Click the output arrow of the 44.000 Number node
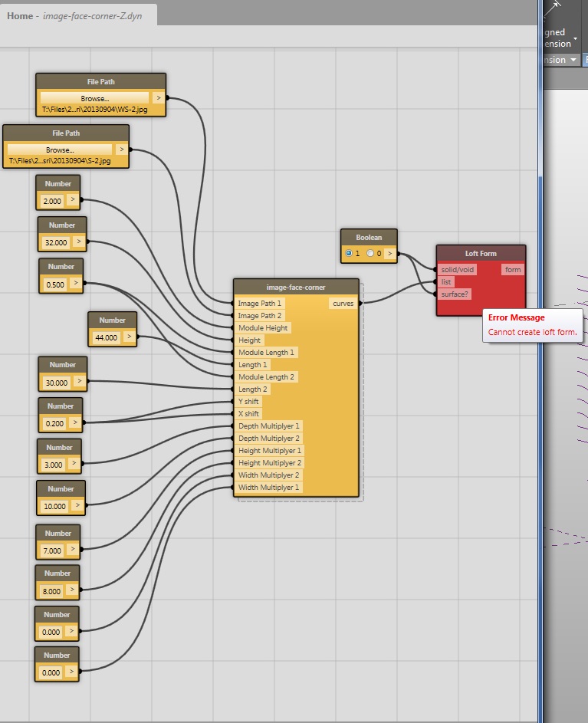Screen dimensions: 588x723 129,337
